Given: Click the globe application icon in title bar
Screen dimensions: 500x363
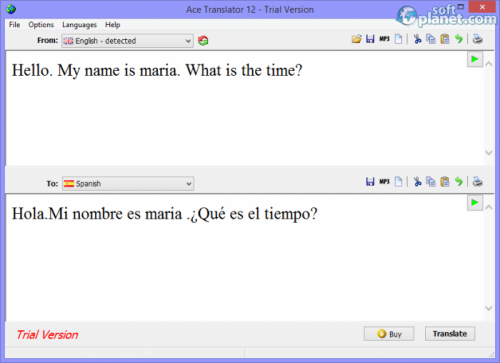Looking at the screenshot, I should click(11, 9).
